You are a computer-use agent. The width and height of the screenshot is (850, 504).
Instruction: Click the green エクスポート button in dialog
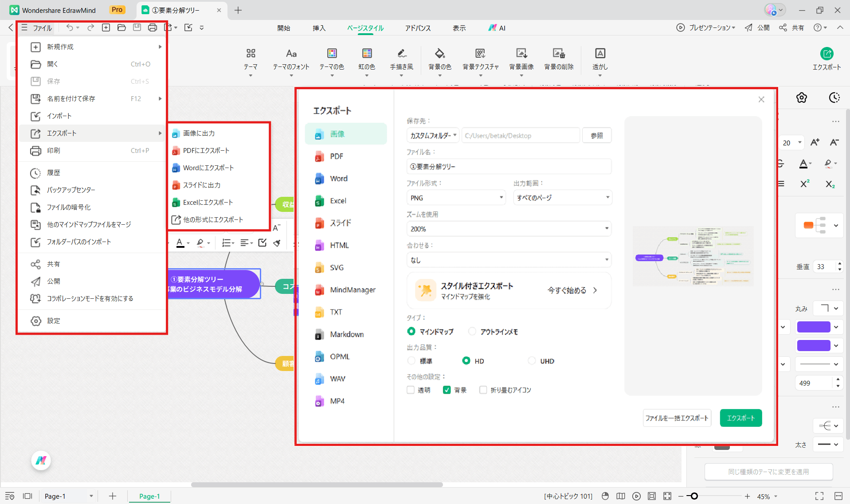point(740,418)
